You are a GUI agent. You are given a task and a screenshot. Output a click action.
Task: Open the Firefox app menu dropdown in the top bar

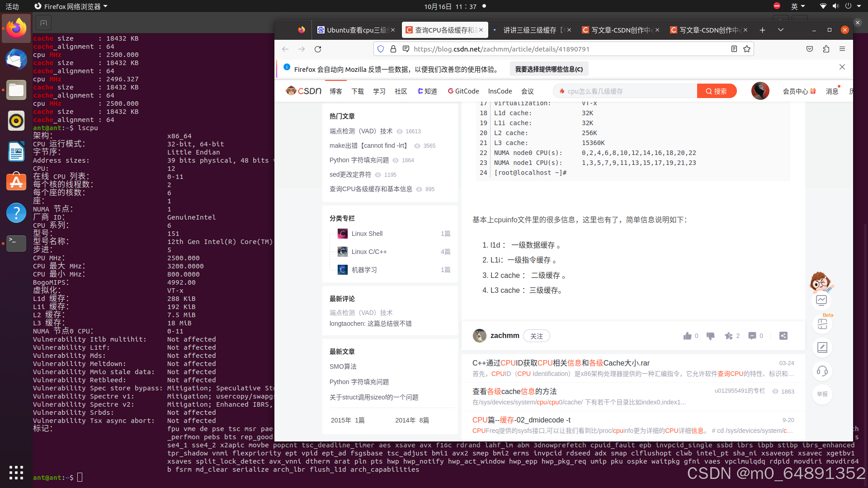click(71, 6)
